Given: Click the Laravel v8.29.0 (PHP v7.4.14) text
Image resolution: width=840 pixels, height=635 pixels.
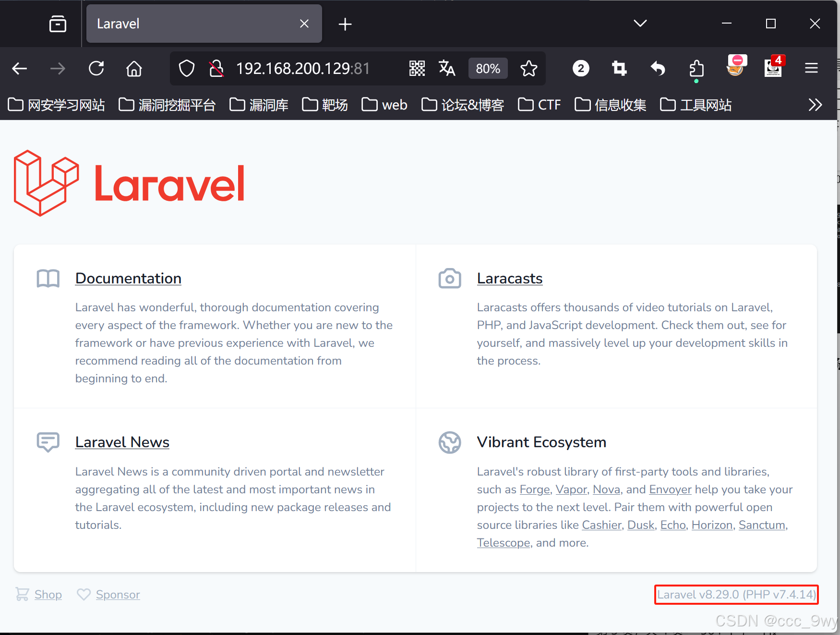Looking at the screenshot, I should coord(736,595).
